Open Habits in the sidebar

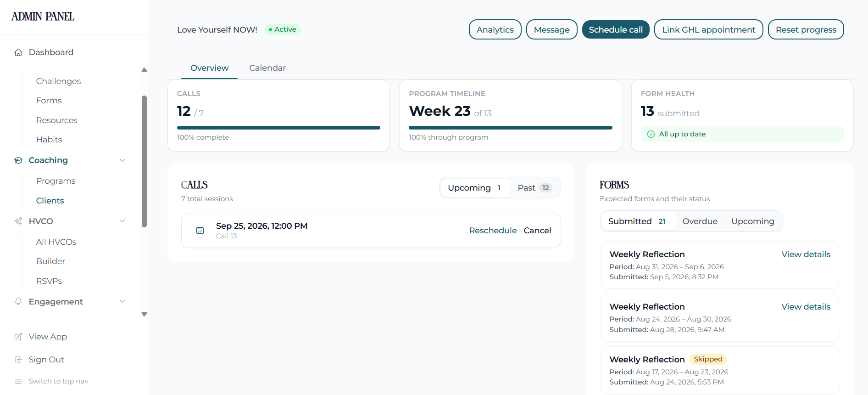tap(49, 140)
